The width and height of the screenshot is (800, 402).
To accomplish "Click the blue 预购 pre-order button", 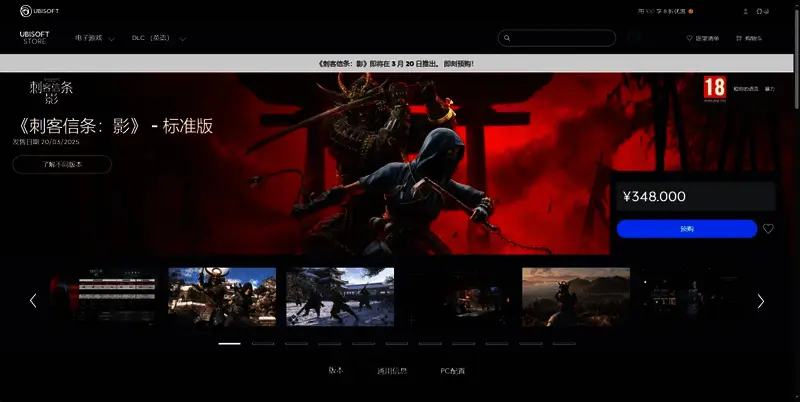I will click(686, 229).
